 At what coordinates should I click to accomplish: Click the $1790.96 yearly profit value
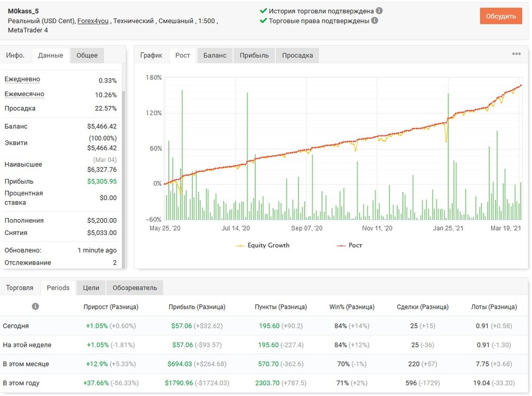pyautogui.click(x=179, y=383)
